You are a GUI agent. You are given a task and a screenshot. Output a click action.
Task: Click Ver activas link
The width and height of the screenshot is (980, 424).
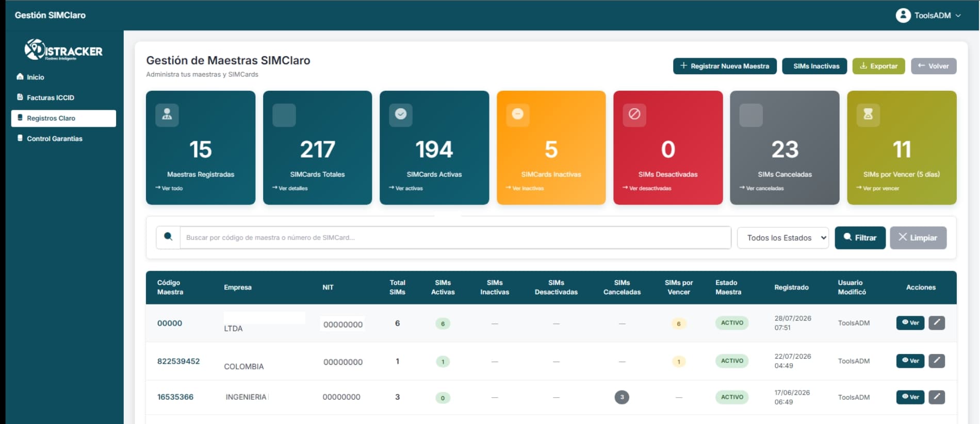406,188
